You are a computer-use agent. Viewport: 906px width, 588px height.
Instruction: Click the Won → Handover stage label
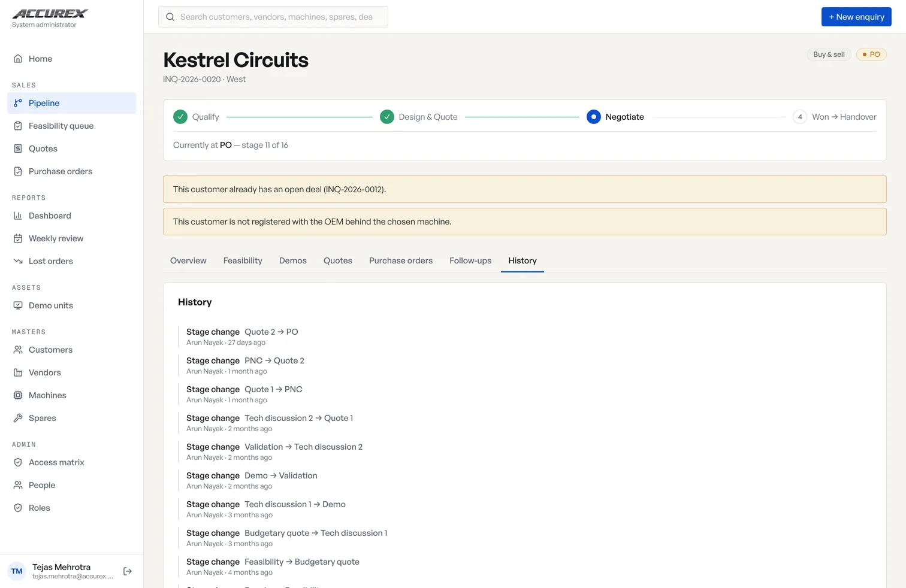tap(844, 117)
